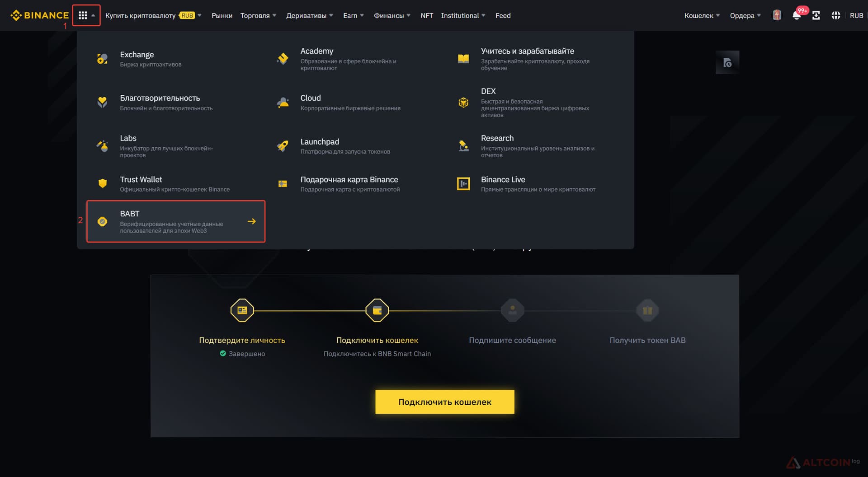Click the Binance gift card icon

click(x=283, y=183)
